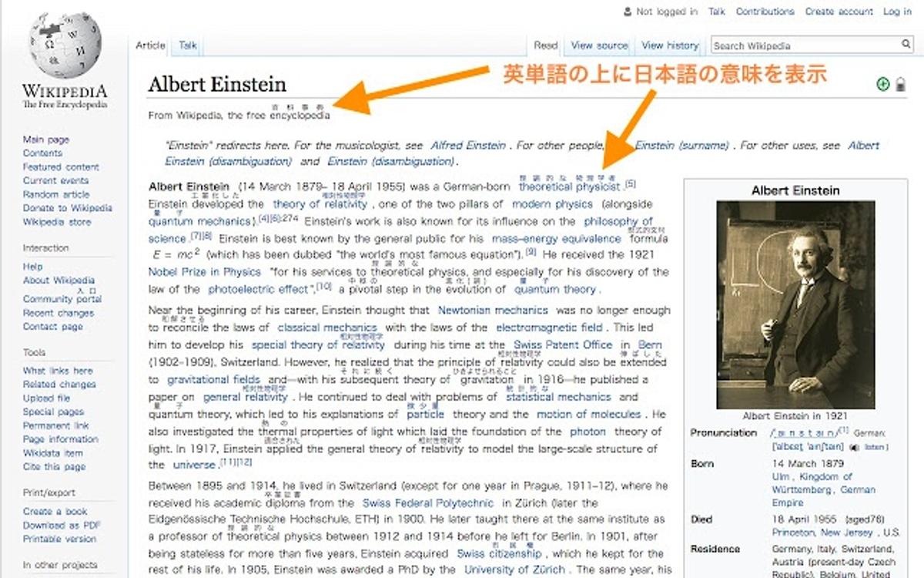
Task: Open electromagnetic field link
Action: [549, 328]
